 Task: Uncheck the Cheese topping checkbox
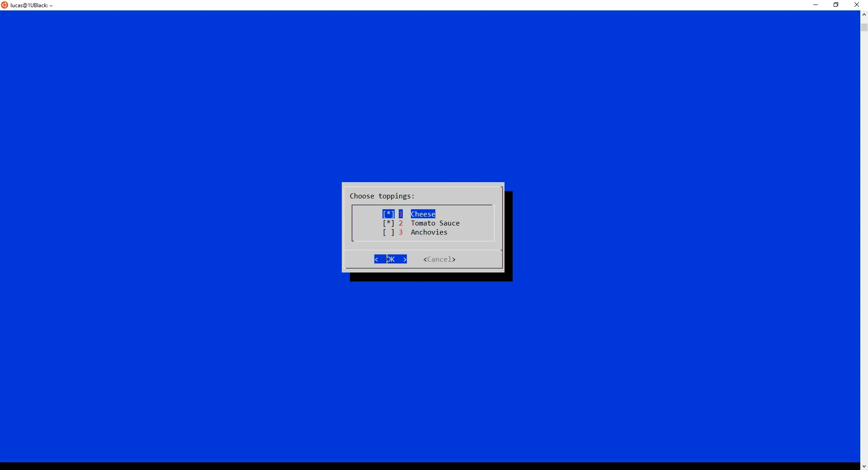pos(388,214)
